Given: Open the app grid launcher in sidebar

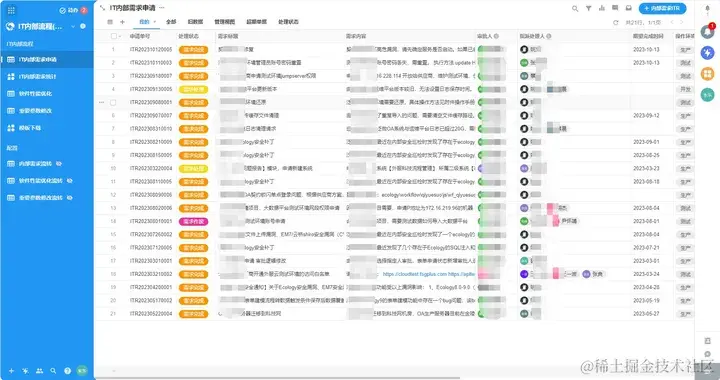Looking at the screenshot, I should [x=11, y=10].
